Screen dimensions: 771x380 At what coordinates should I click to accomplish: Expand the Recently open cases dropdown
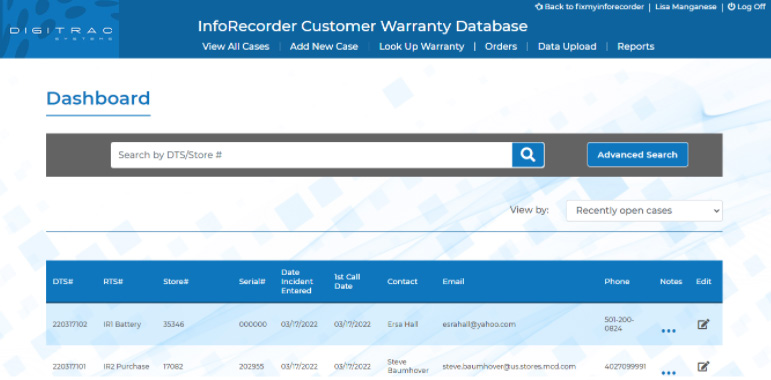click(644, 210)
